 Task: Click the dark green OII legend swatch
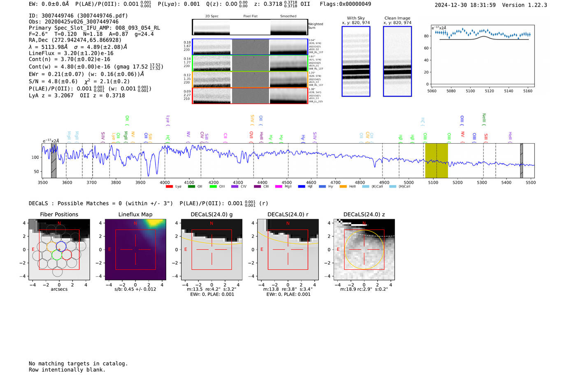coord(191,187)
